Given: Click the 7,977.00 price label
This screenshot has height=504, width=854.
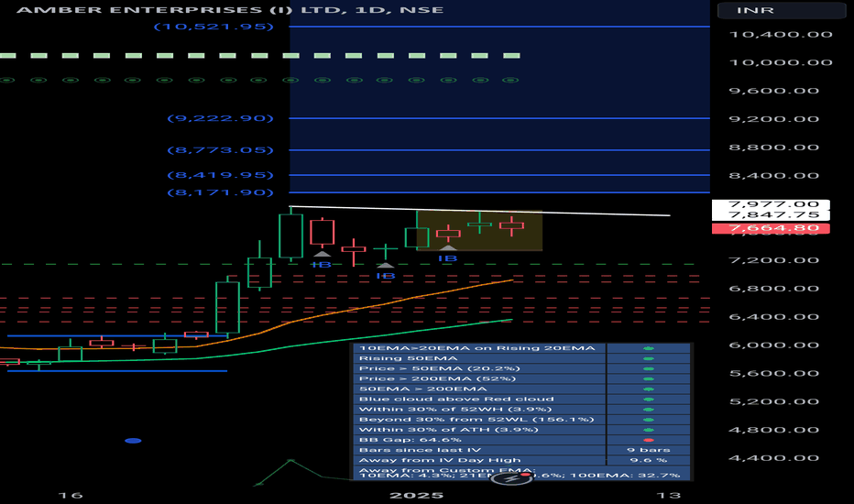Looking at the screenshot, I should pos(771,204).
